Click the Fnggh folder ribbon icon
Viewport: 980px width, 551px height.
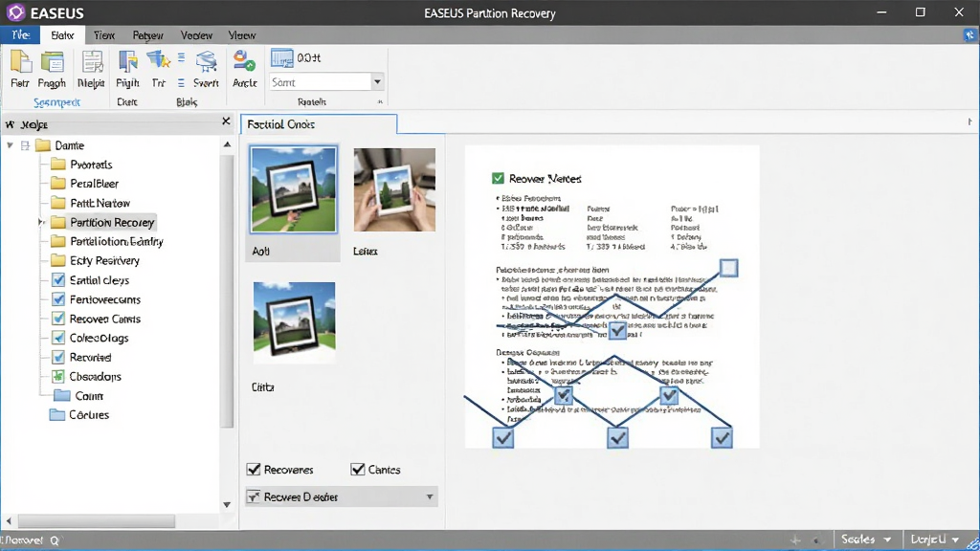(x=53, y=62)
